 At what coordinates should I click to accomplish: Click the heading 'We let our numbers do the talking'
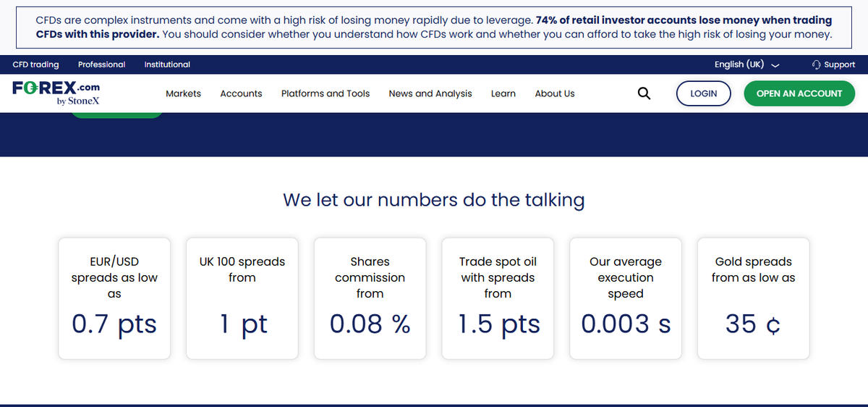[434, 200]
